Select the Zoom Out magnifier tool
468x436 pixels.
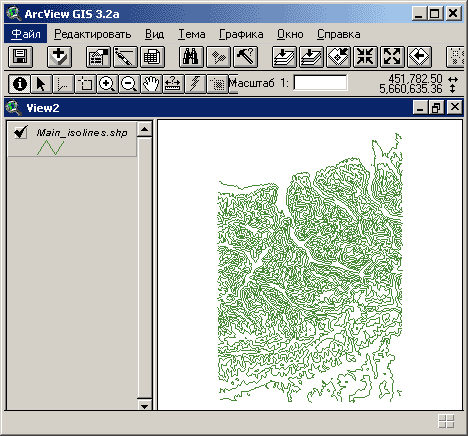coord(129,84)
